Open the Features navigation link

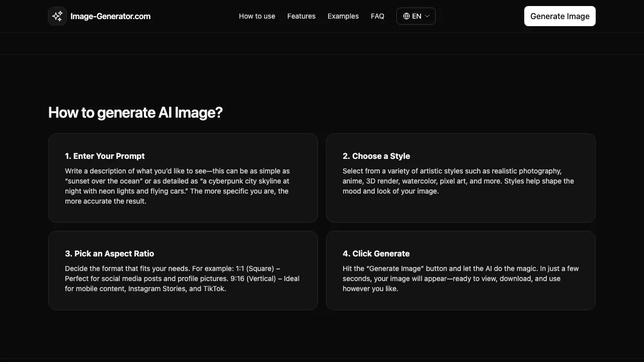tap(301, 16)
